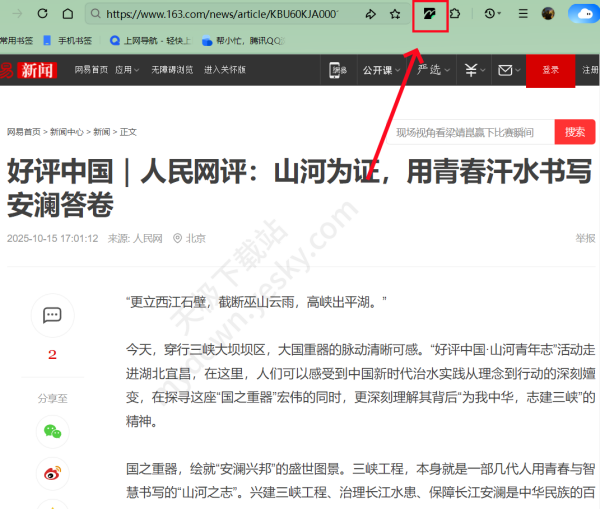Click the red 登录 login button
Viewport: 600px width, 509px height.
[550, 70]
